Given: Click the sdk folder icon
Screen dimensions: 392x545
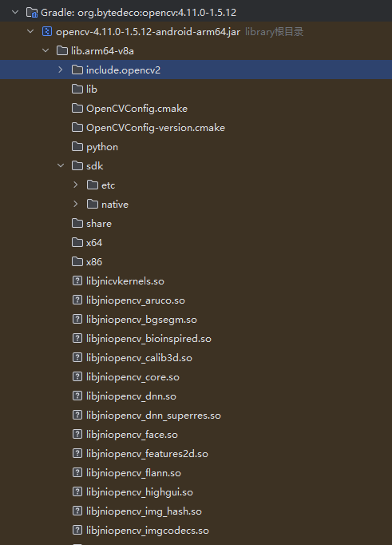Looking at the screenshot, I should click(77, 165).
